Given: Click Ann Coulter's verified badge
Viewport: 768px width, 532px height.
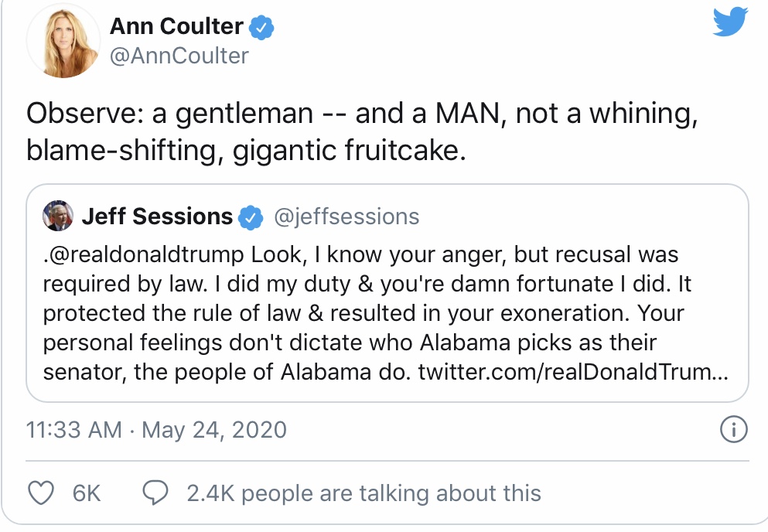Looking at the screenshot, I should pyautogui.click(x=263, y=27).
